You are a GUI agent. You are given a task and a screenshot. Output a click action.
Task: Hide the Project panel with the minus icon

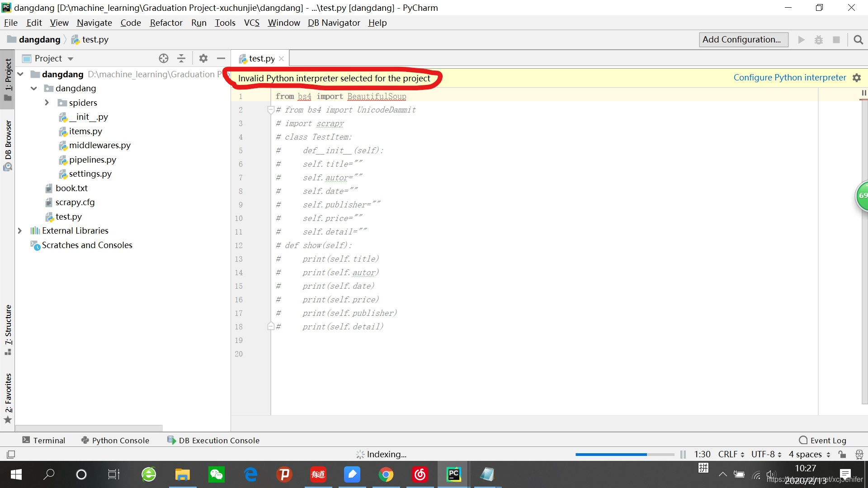point(221,58)
